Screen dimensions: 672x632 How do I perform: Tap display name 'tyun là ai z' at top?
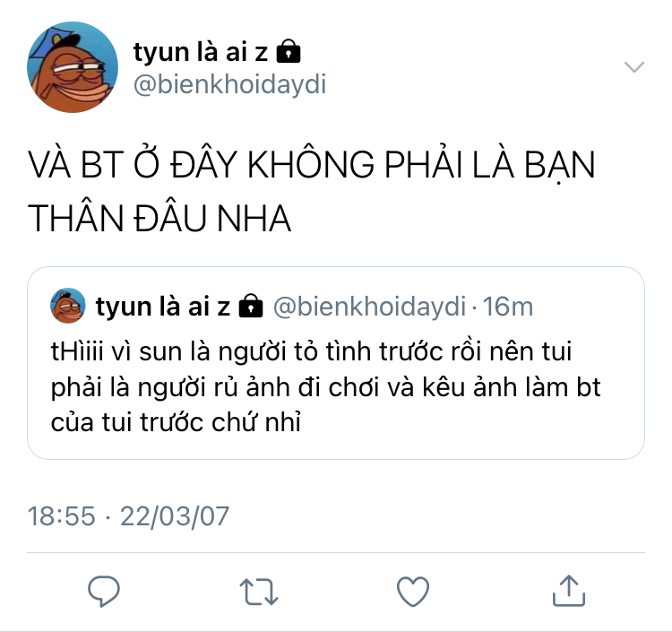pyautogui.click(x=201, y=52)
